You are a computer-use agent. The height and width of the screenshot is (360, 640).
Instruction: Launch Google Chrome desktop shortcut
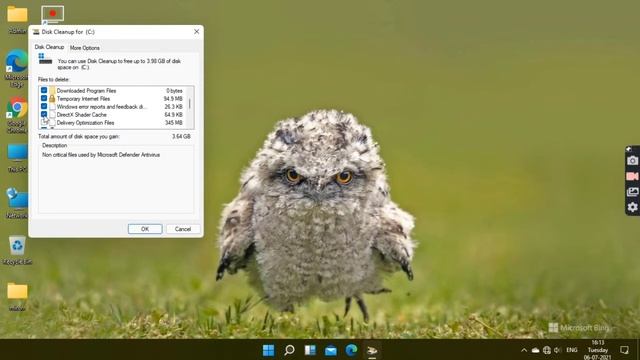click(17, 115)
